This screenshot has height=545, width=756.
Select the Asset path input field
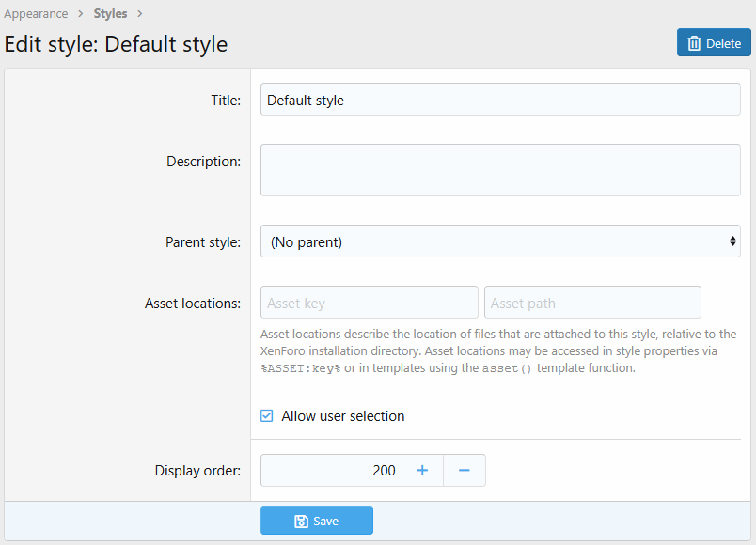[x=592, y=303]
